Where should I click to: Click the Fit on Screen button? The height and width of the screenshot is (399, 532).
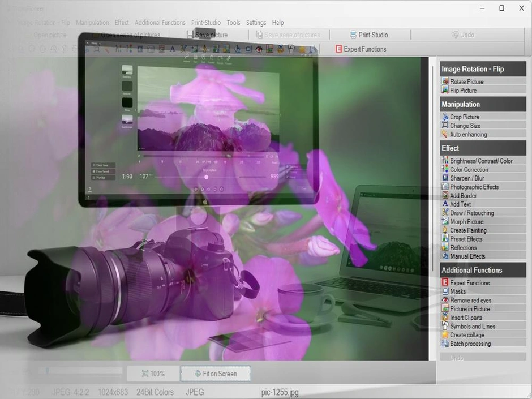click(x=216, y=374)
